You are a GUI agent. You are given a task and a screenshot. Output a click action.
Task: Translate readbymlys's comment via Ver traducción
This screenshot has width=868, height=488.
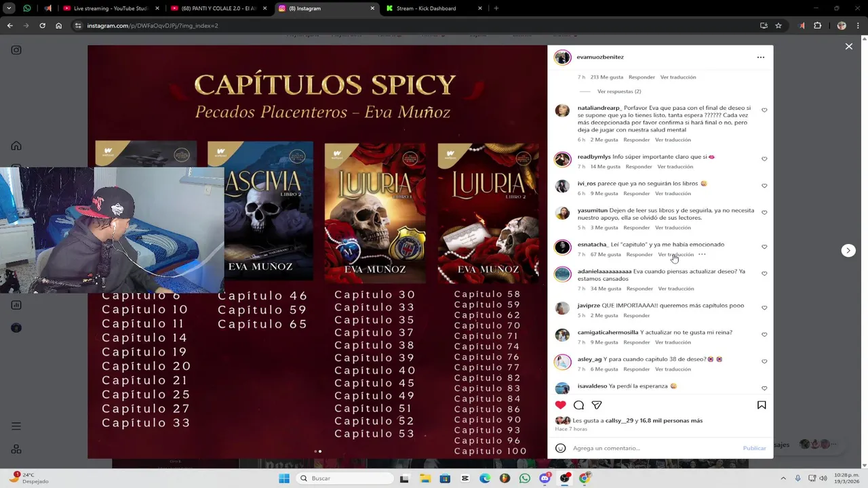point(675,167)
